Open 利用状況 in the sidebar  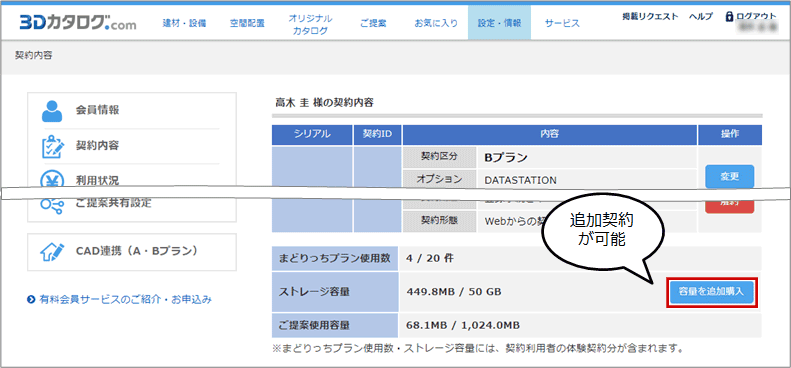[97, 180]
